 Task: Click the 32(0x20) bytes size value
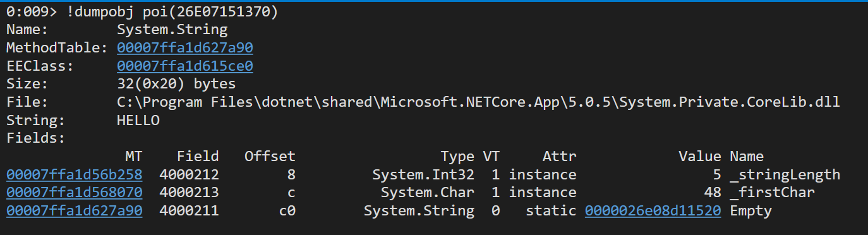pyautogui.click(x=176, y=84)
